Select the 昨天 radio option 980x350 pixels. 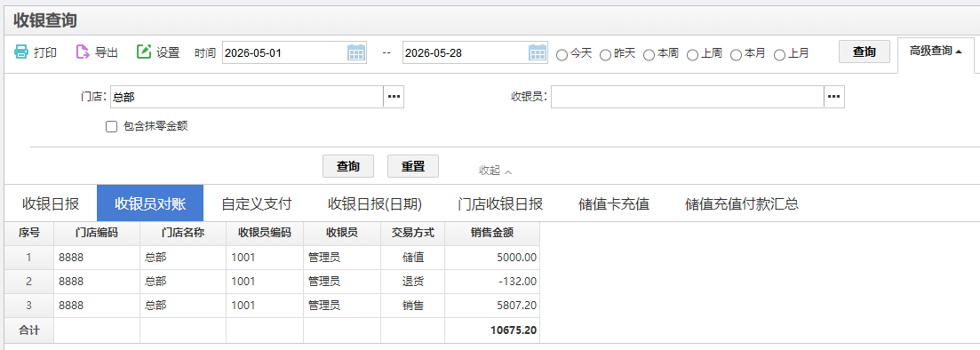pyautogui.click(x=605, y=55)
